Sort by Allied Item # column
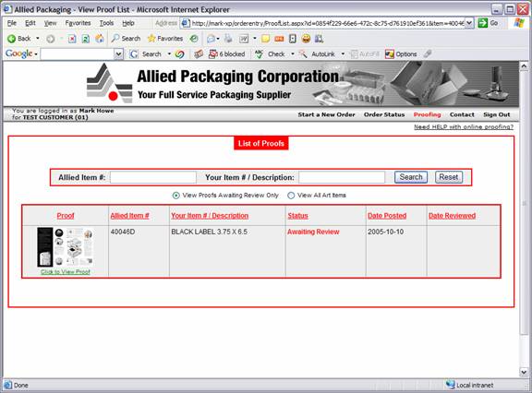 (129, 216)
